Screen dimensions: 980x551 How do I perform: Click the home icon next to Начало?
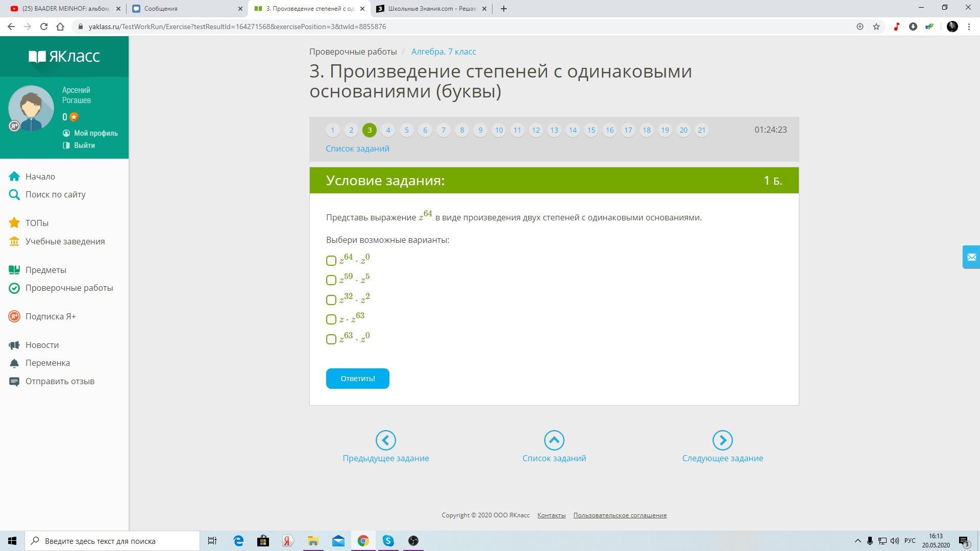click(14, 177)
